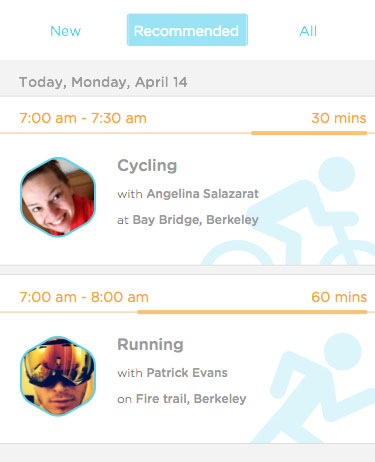This screenshot has height=462, width=375.
Task: Click the 30 mins orange duration bar
Action: [x=309, y=133]
